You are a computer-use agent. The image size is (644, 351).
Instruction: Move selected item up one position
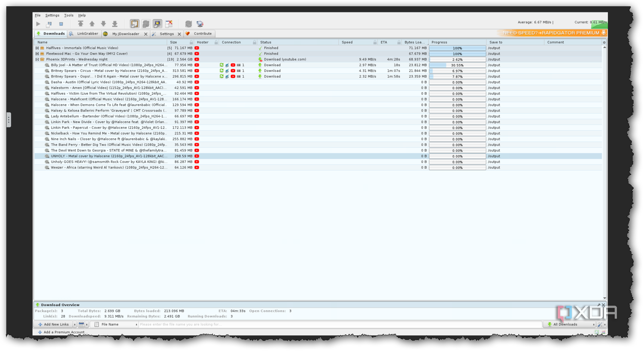coord(92,24)
